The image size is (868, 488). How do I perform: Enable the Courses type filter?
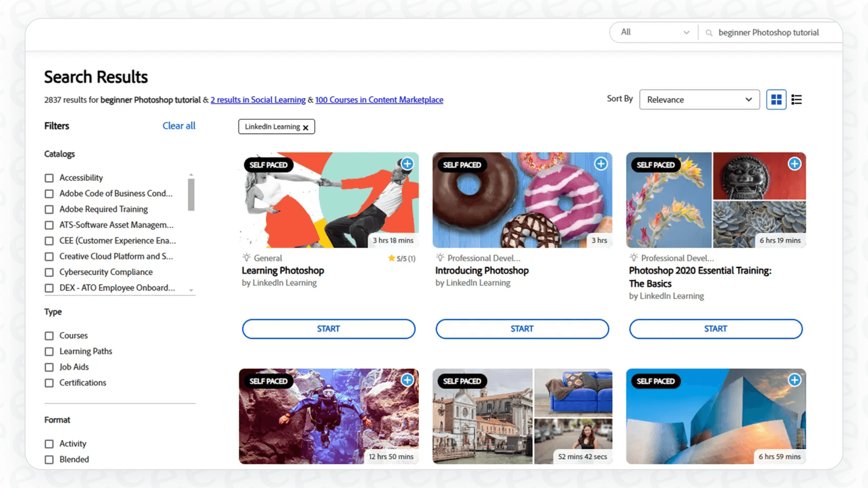[x=49, y=335]
